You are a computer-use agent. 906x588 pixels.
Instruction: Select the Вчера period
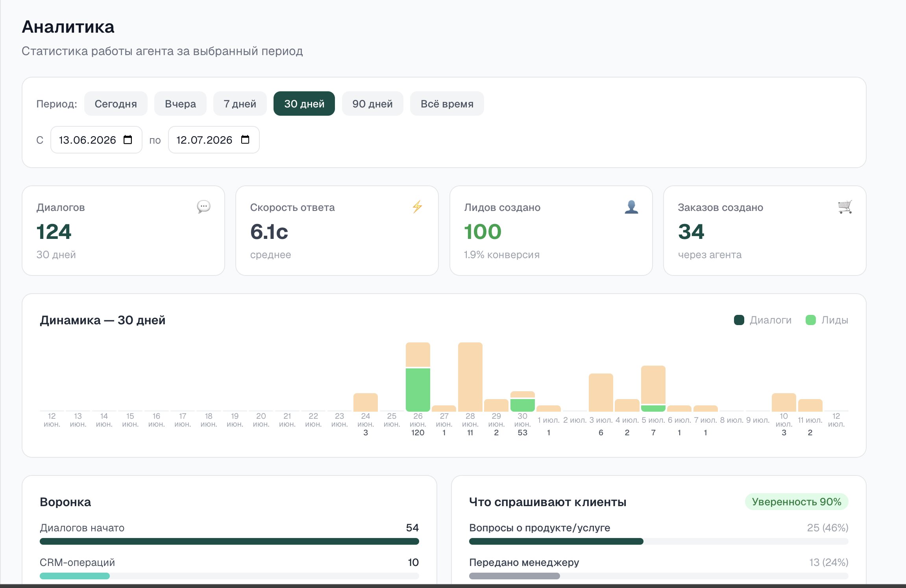[180, 104]
